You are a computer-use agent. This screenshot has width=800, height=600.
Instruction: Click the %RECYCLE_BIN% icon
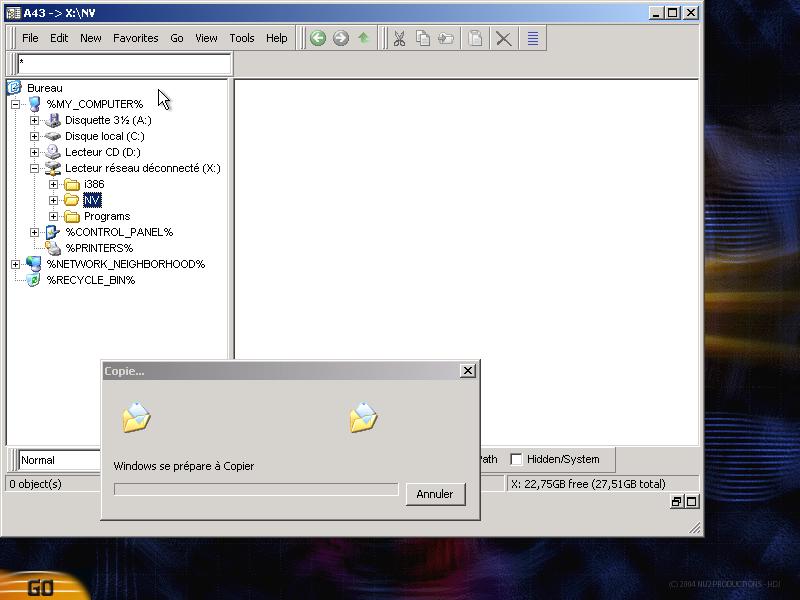34,280
